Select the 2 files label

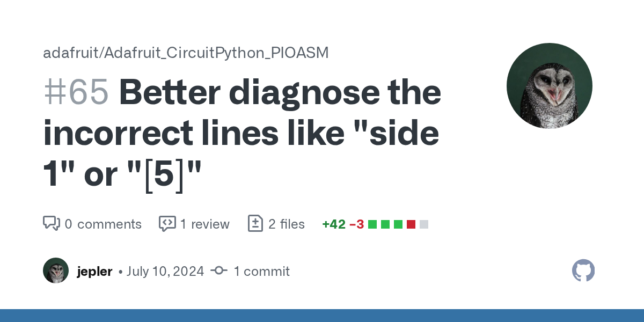click(x=287, y=224)
